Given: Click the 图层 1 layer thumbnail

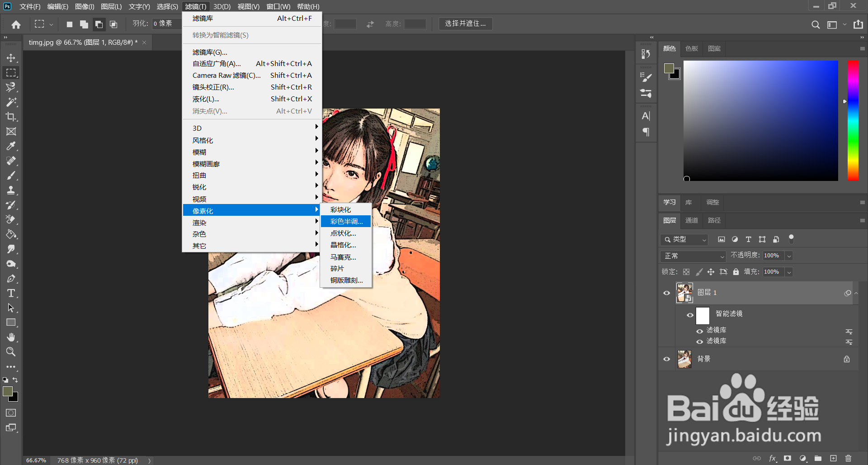Looking at the screenshot, I should tap(684, 293).
